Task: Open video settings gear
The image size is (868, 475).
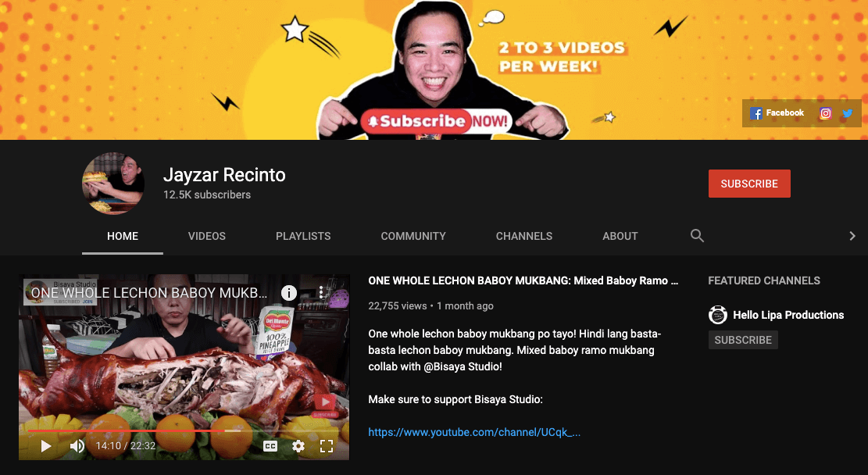Action: [298, 445]
